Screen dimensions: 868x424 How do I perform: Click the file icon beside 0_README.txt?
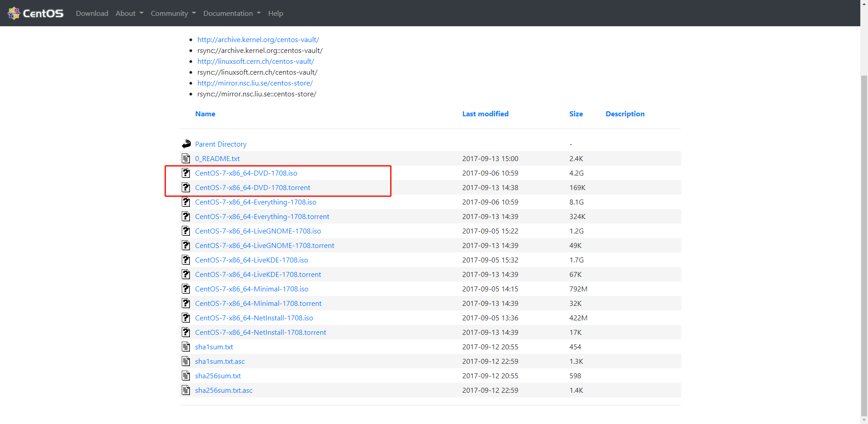[x=186, y=158]
